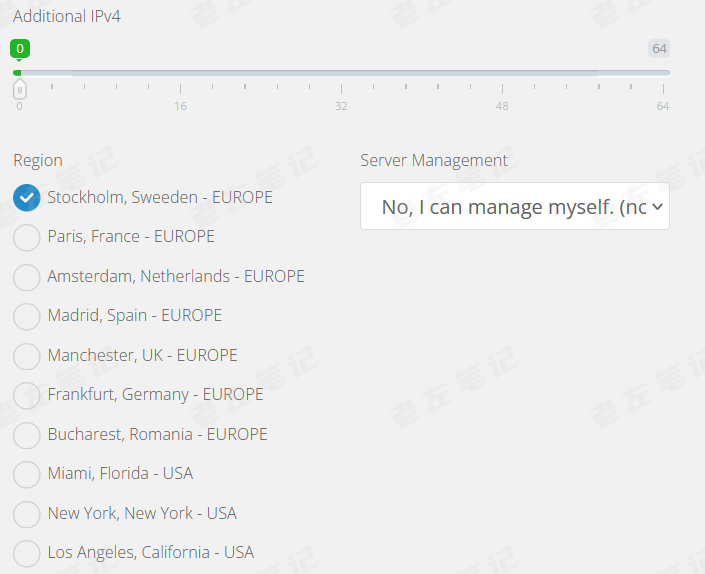Viewport: 705px width, 574px height.
Task: Click the Server Management dropdown chevron arrow
Action: [657, 207]
